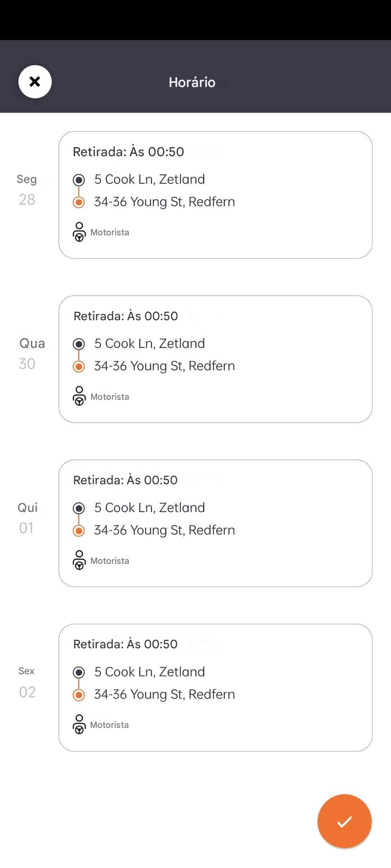The width and height of the screenshot is (391, 868).
Task: Select the Sex 02 day label
Action: [x=27, y=682]
